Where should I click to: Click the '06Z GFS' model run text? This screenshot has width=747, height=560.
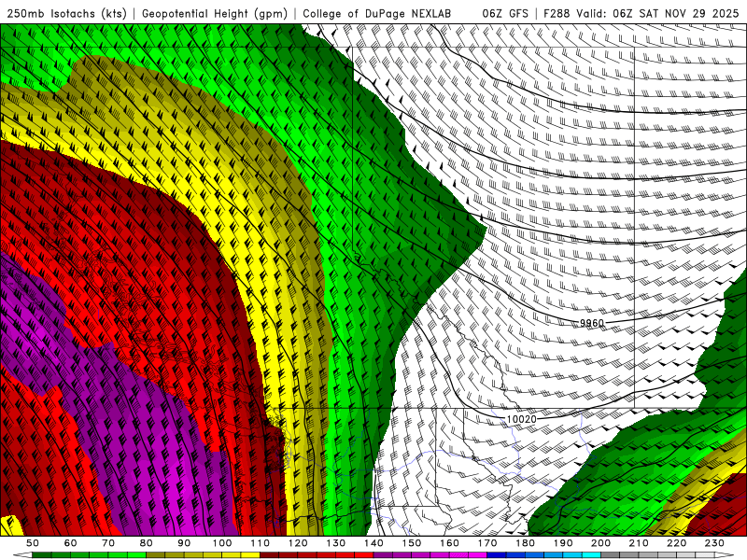(x=505, y=14)
